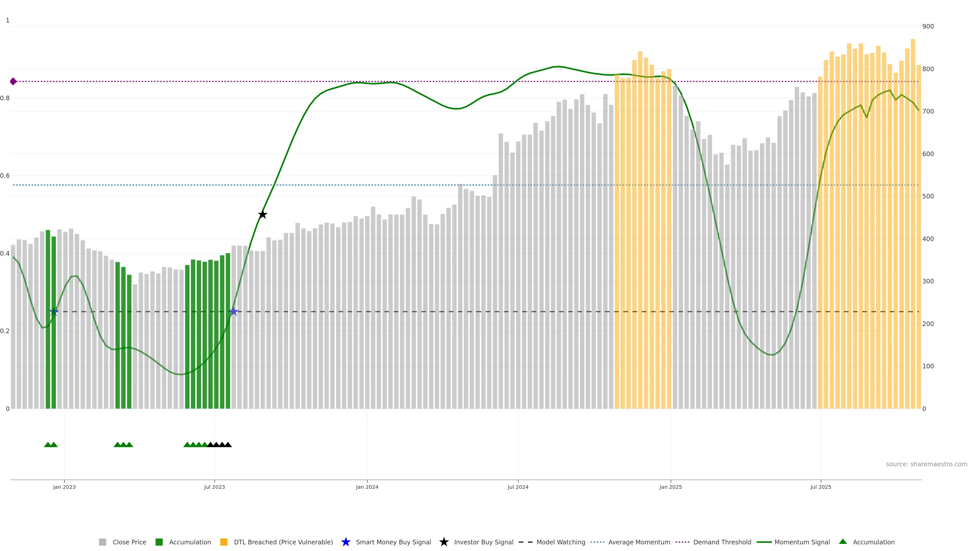Image resolution: width=980 pixels, height=551 pixels.
Task: Click the Jan 2024 axis label
Action: click(x=367, y=487)
